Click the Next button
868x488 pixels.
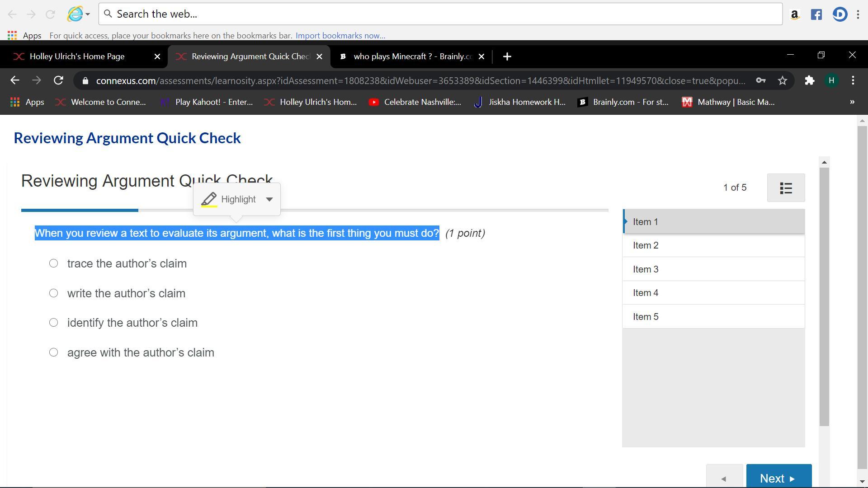click(x=778, y=478)
